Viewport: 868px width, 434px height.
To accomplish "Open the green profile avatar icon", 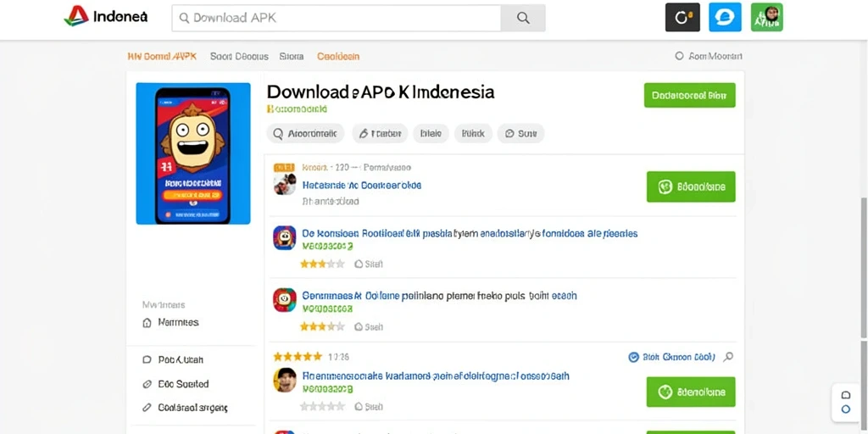I will [766, 17].
